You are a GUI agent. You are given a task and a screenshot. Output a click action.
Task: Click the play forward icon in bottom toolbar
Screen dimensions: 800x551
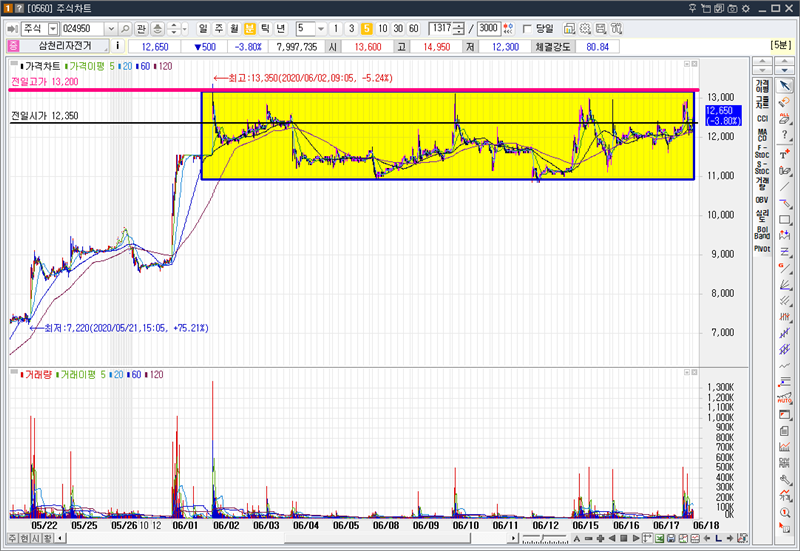tap(636, 538)
